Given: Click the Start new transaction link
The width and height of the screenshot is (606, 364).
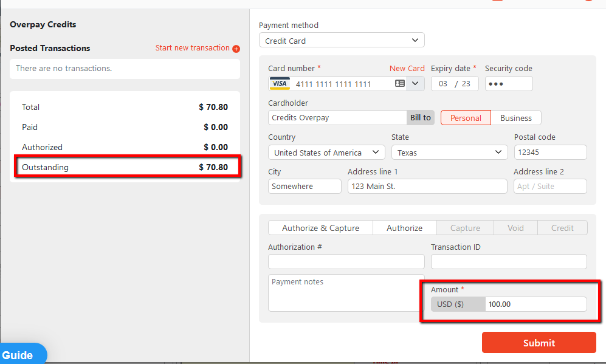Looking at the screenshot, I should (x=193, y=48).
